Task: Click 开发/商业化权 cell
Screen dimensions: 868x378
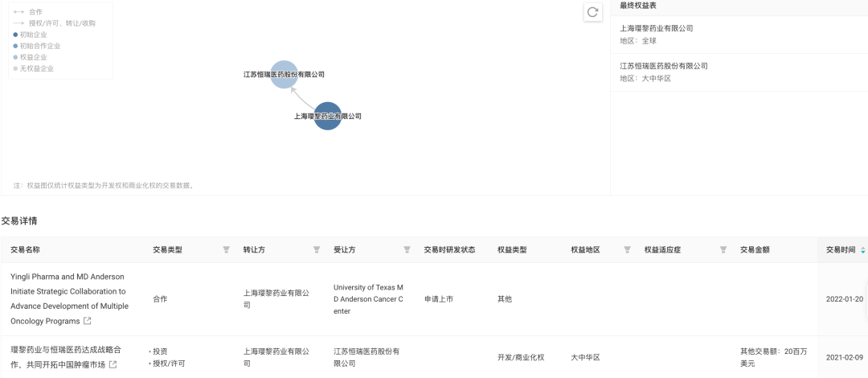Action: (521, 358)
